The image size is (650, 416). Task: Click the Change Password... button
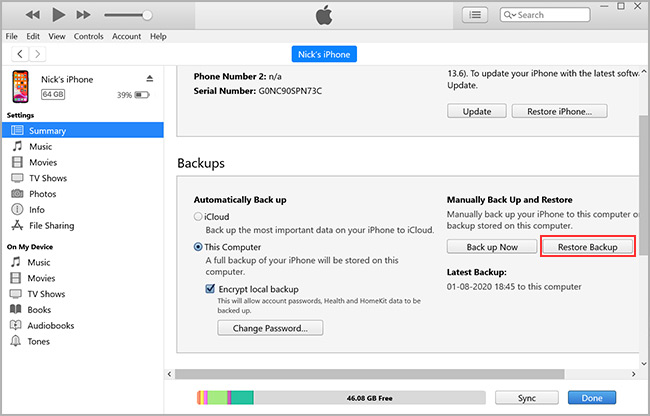tap(270, 328)
